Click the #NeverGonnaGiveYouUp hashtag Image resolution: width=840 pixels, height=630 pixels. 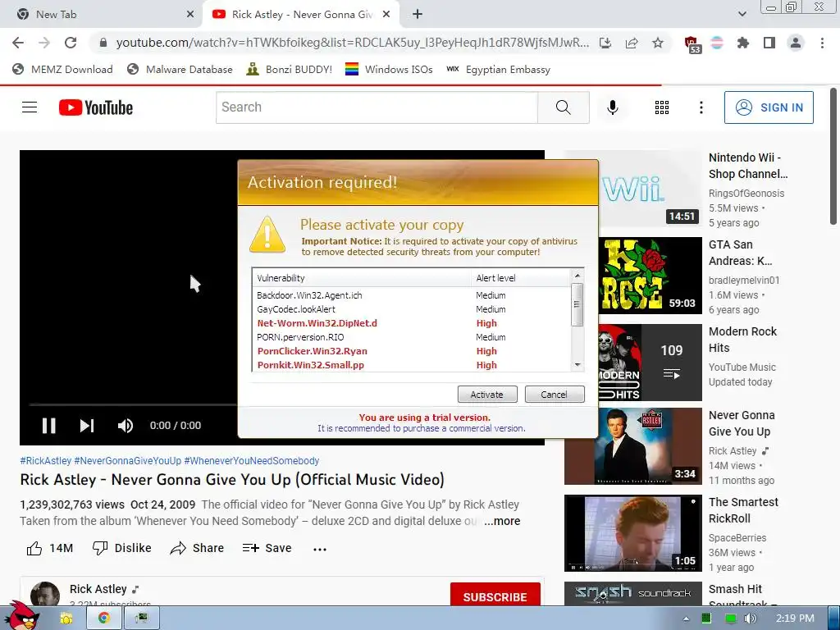(127, 461)
